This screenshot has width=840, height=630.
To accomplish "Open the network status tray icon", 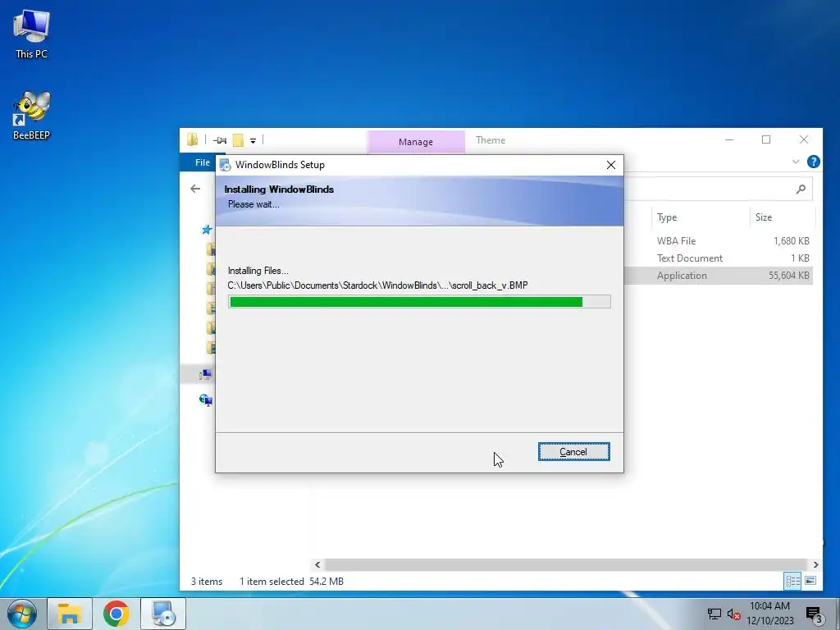I will tap(714, 614).
